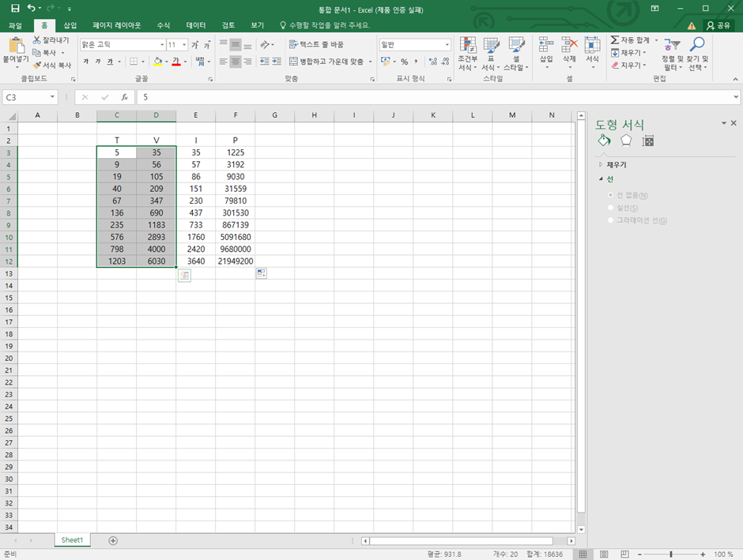Image resolution: width=743 pixels, height=560 pixels.
Task: Open Sort & Filter (정렬 및 필터)
Action: (x=673, y=54)
